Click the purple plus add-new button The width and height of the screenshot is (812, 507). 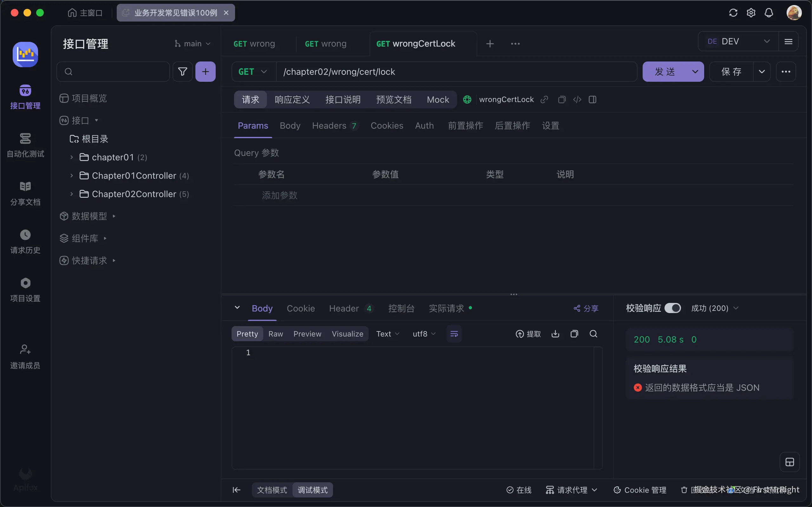click(205, 71)
